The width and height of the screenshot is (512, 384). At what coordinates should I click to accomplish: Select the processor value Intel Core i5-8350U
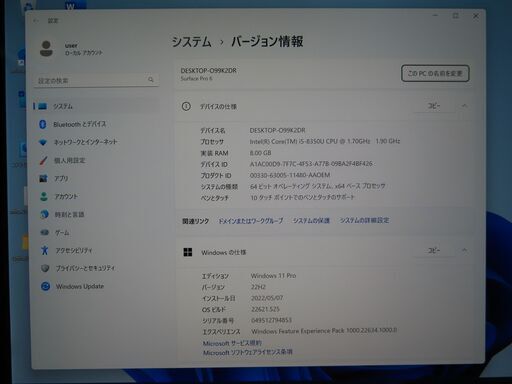[x=325, y=141]
